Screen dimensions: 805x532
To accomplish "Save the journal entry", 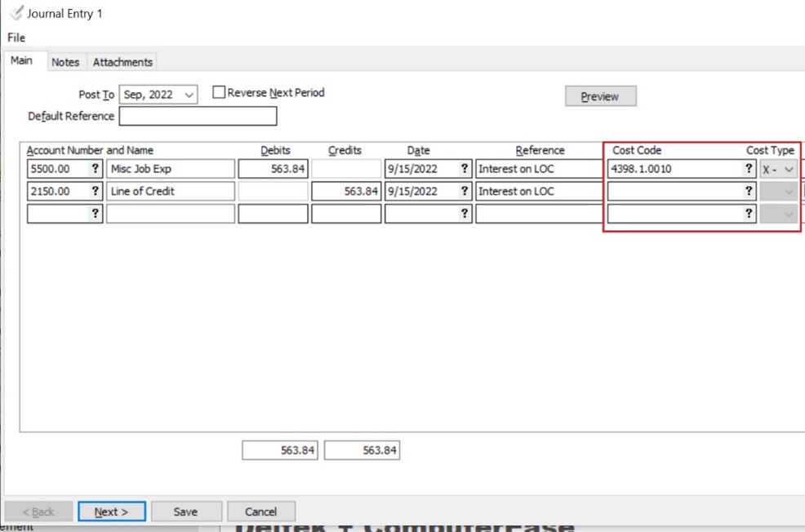I will pyautogui.click(x=185, y=512).
